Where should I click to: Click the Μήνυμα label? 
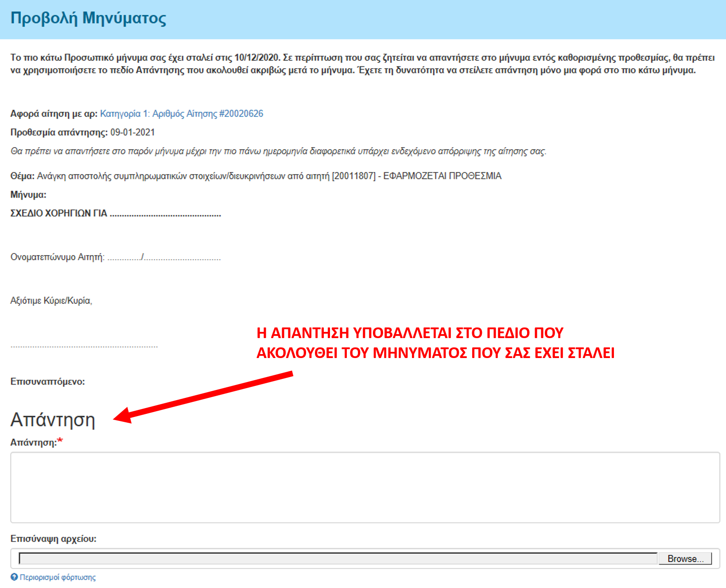point(28,195)
